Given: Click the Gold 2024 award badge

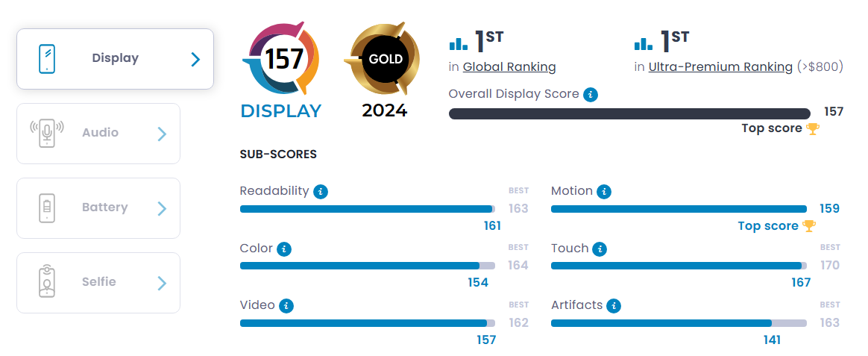Looking at the screenshot, I should (383, 69).
